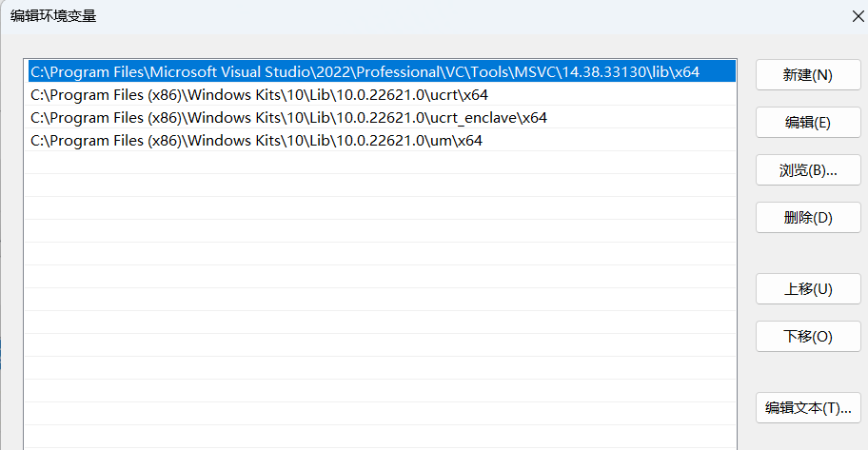Select the MSVC 14.38.33130 lib\x64 path

pyautogui.click(x=382, y=72)
